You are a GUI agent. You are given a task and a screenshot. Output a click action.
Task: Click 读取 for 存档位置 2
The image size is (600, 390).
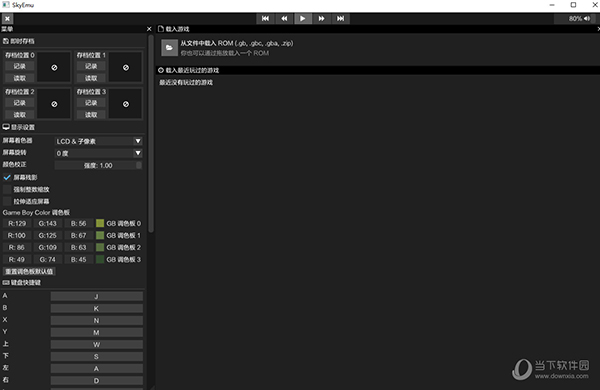(20, 114)
